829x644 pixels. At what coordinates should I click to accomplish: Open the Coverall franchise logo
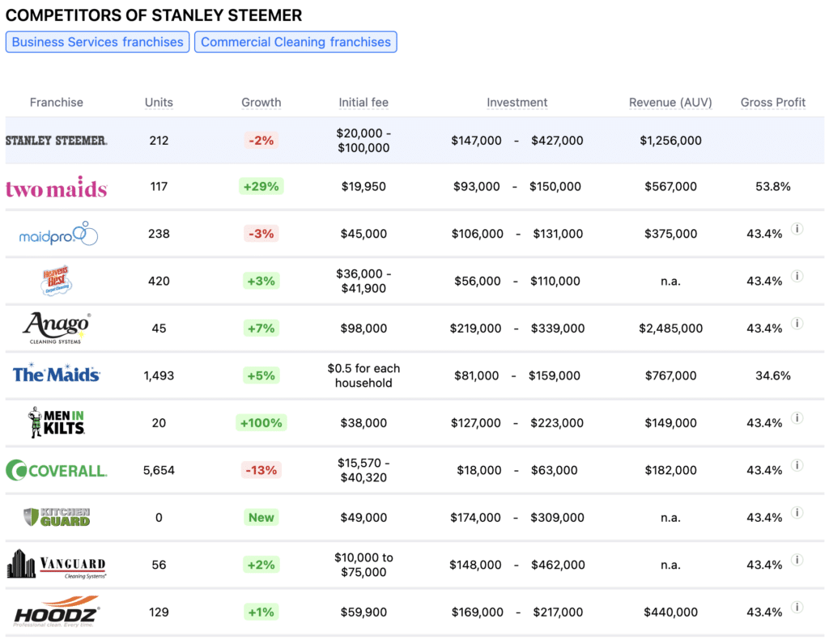coord(57,470)
